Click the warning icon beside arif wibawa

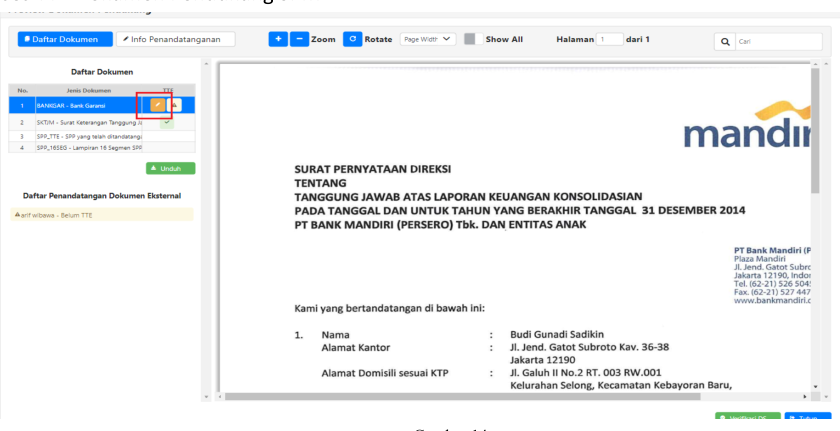(18, 214)
